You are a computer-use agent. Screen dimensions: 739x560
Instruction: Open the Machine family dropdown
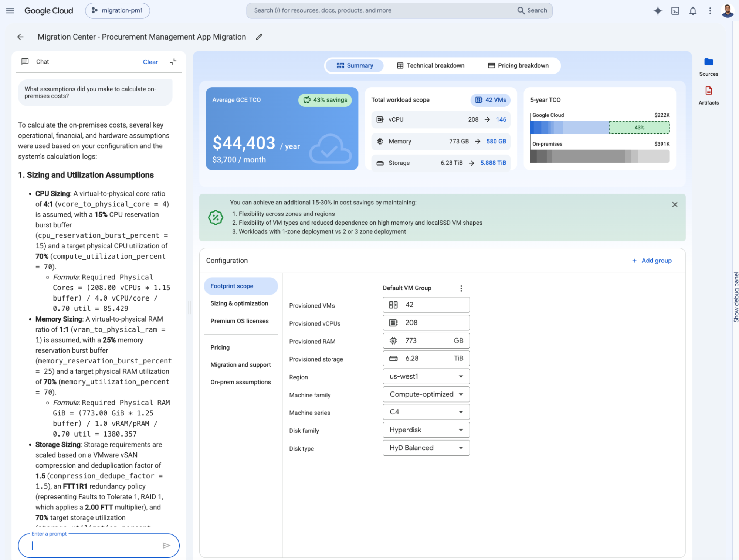[426, 394]
